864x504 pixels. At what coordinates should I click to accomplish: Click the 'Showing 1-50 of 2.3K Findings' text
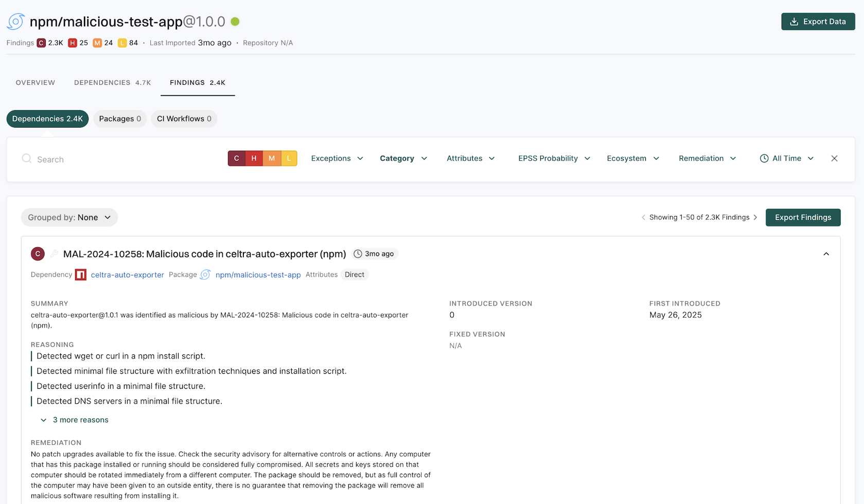(699, 217)
